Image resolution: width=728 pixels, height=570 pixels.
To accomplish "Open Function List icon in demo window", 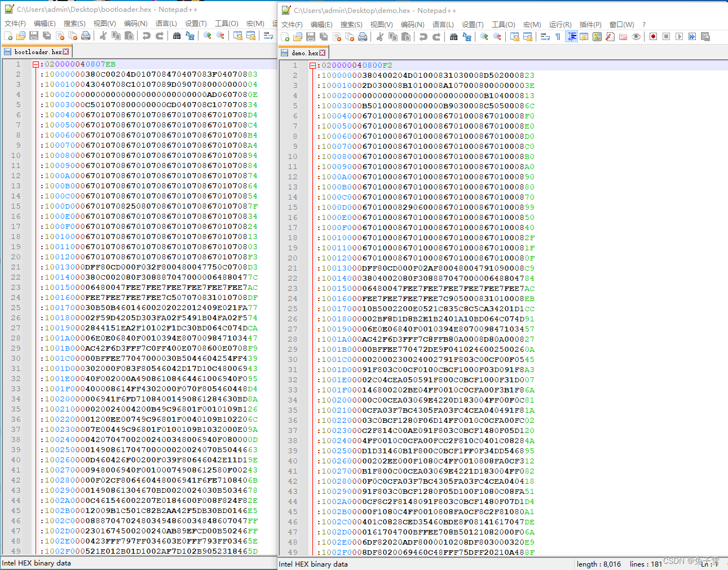I will pyautogui.click(x=610, y=37).
